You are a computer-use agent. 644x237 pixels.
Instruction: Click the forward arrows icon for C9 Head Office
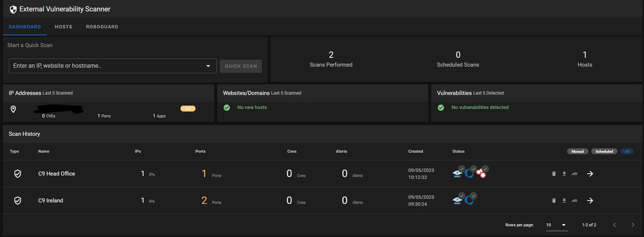[x=574, y=174]
